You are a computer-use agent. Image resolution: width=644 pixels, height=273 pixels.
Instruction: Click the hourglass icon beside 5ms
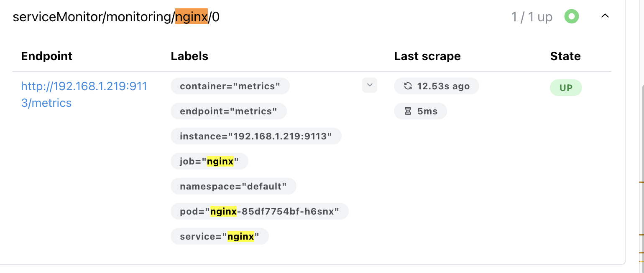(408, 111)
